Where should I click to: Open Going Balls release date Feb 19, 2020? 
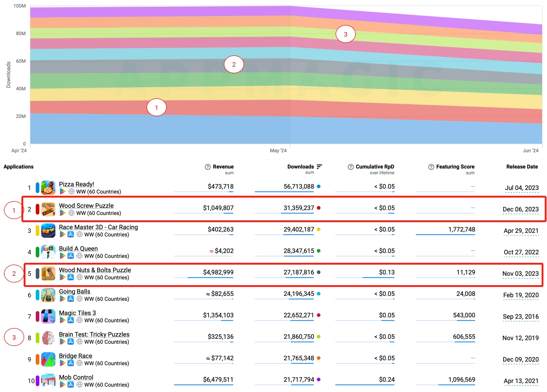(521, 295)
